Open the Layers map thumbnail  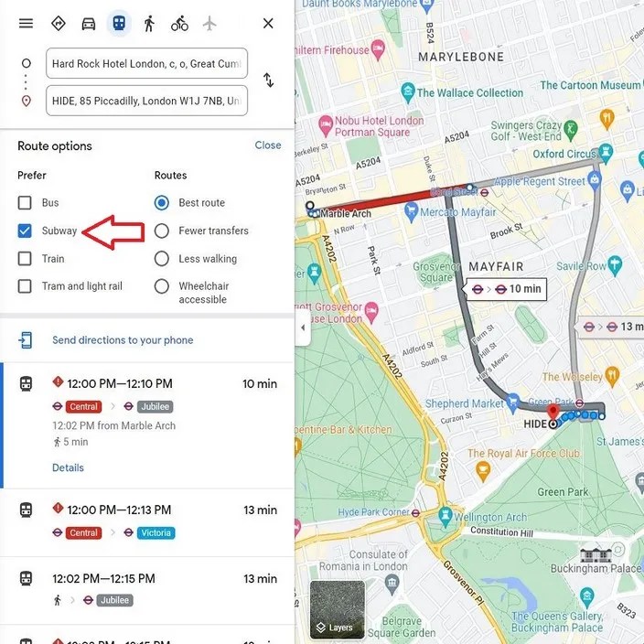pos(338,610)
